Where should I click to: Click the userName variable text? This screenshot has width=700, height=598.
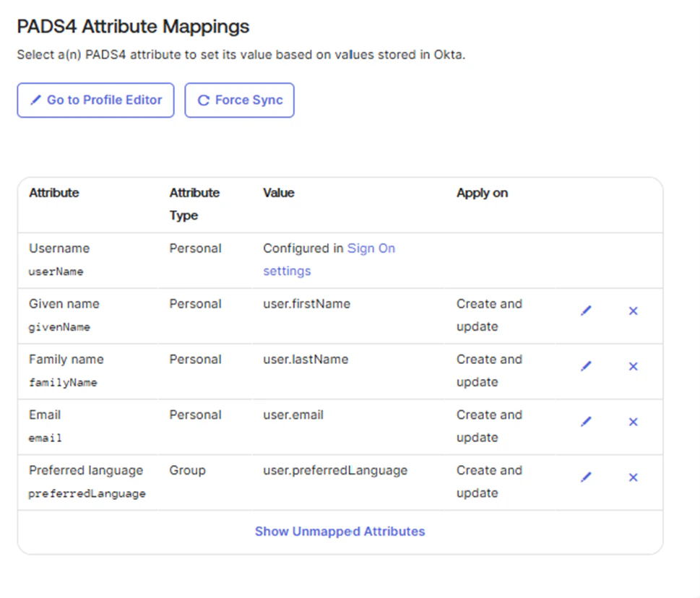[56, 272]
